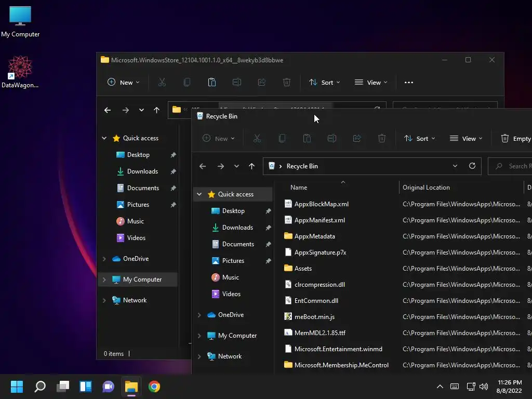
Task: Open Sort dropdown in Recycle Bin
Action: (419, 138)
